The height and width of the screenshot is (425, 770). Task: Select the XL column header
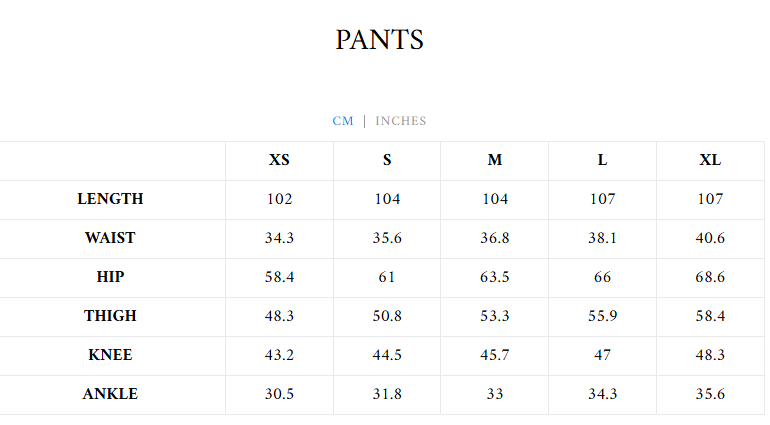click(x=710, y=160)
